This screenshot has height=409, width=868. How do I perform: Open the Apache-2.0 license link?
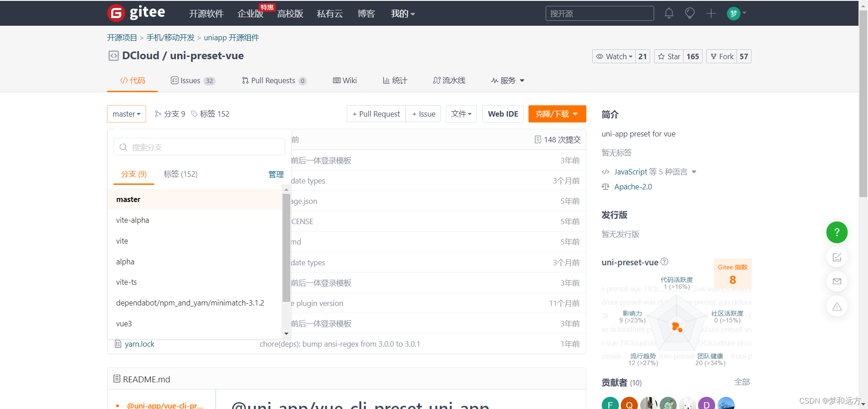pos(633,187)
